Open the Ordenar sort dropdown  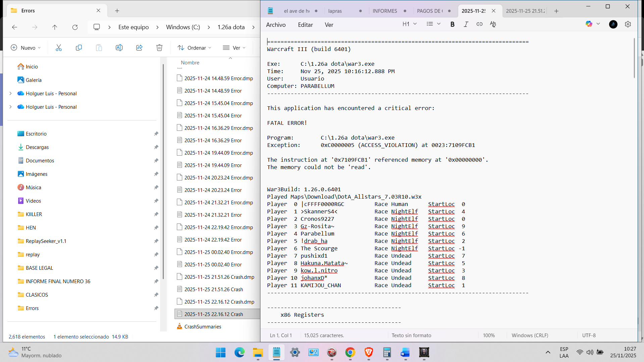(194, 48)
